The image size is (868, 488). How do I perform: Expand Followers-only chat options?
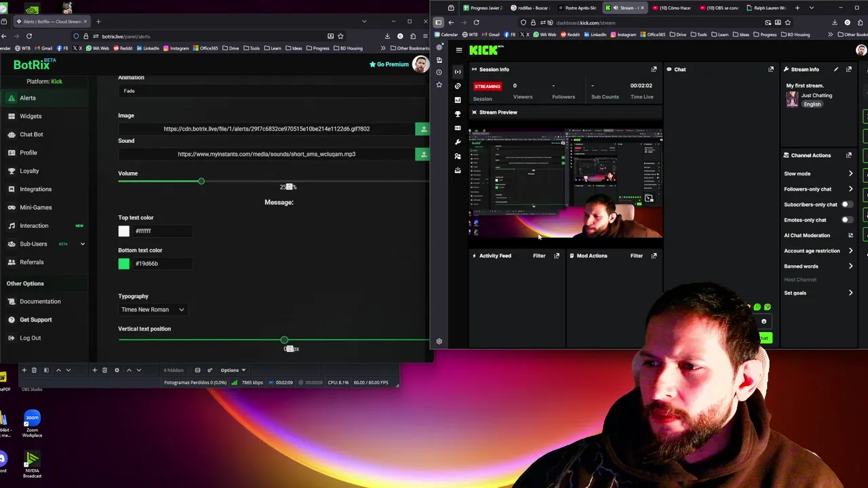(850, 189)
